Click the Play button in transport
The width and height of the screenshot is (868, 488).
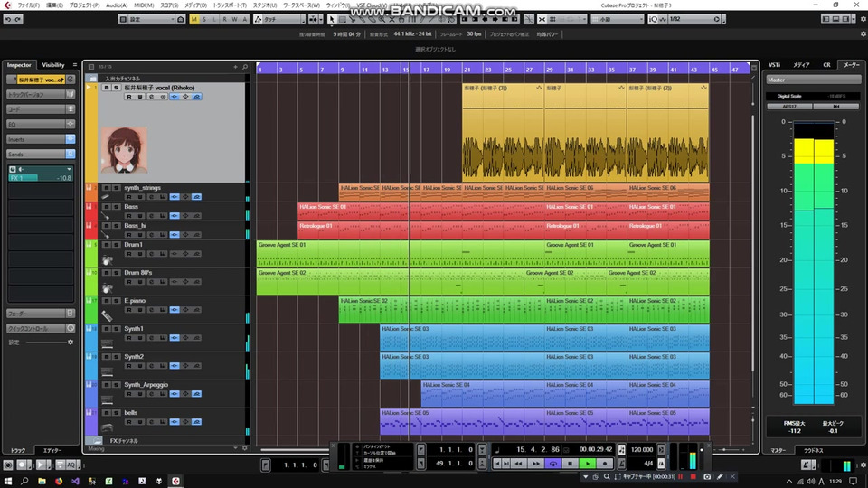pos(588,464)
